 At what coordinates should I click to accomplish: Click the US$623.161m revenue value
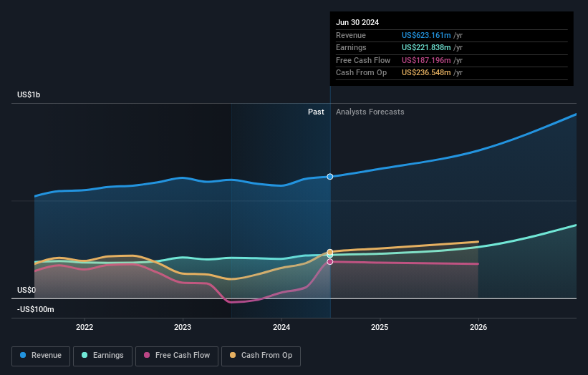click(x=426, y=35)
